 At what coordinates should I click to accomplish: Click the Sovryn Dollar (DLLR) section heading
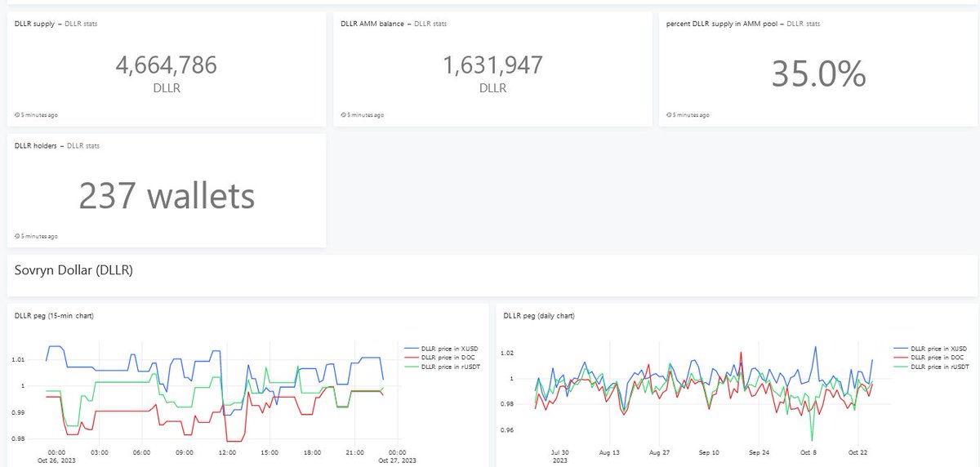[x=73, y=270]
